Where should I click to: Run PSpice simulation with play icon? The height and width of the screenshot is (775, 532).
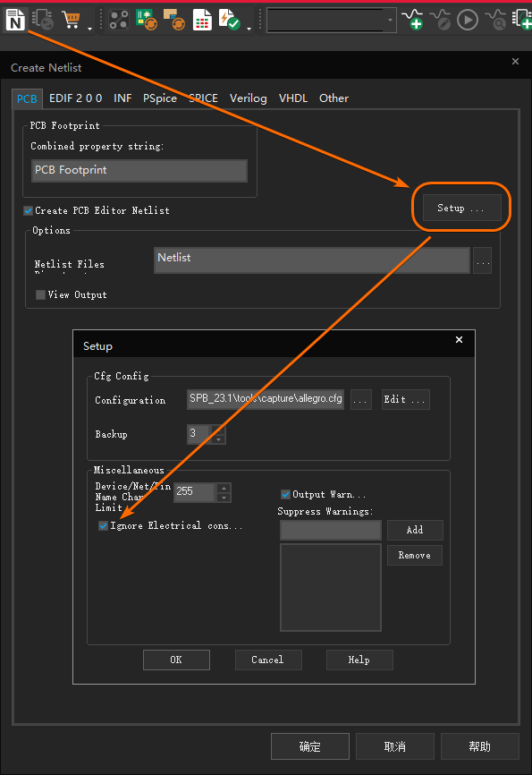468,21
